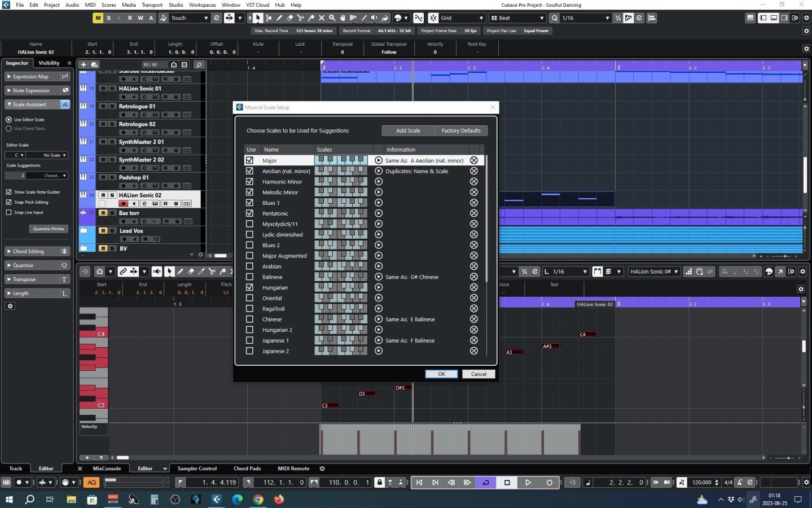Click the Factory Defaults button
Viewport: 812px width, 508px height.
tap(460, 130)
